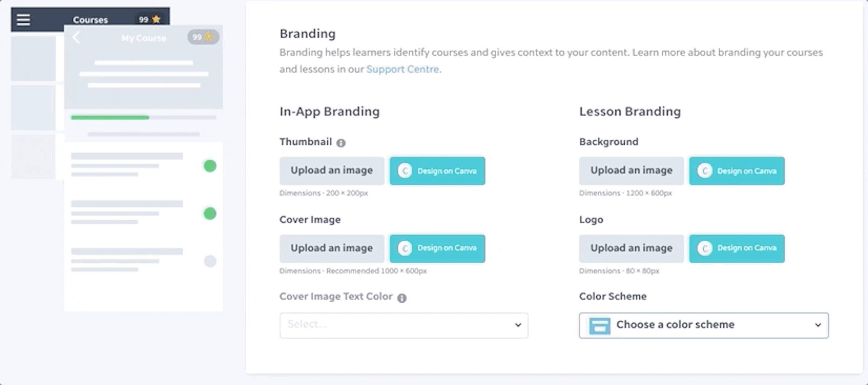
Task: Click the color scheme palette icon
Action: tap(599, 325)
